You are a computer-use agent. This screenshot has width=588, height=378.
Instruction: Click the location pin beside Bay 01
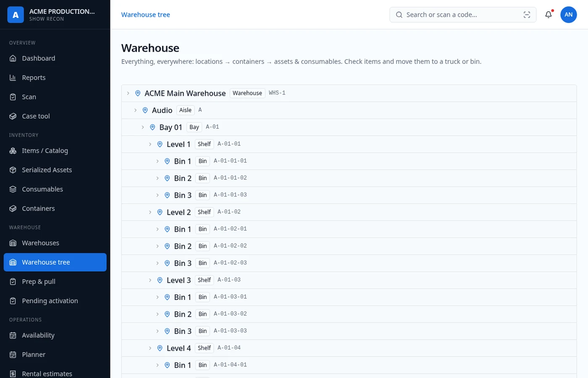pos(152,127)
